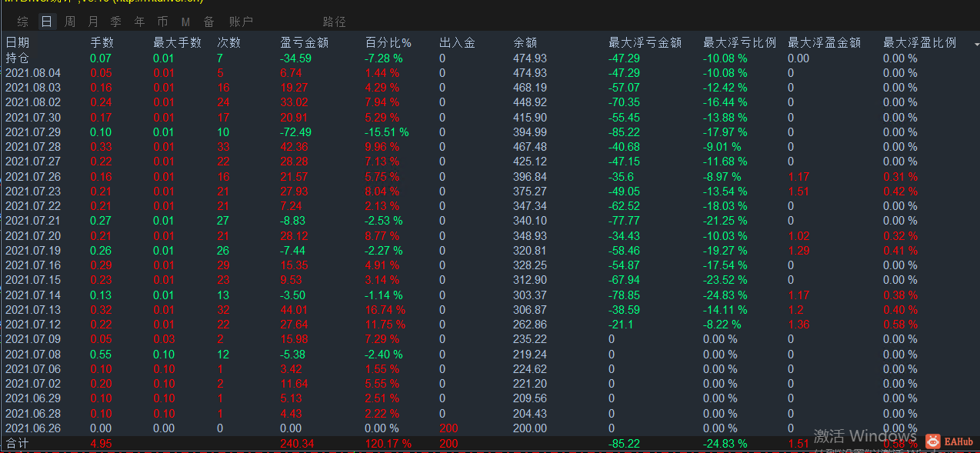Switch to the M tab
This screenshot has width=980, height=453.
(185, 22)
